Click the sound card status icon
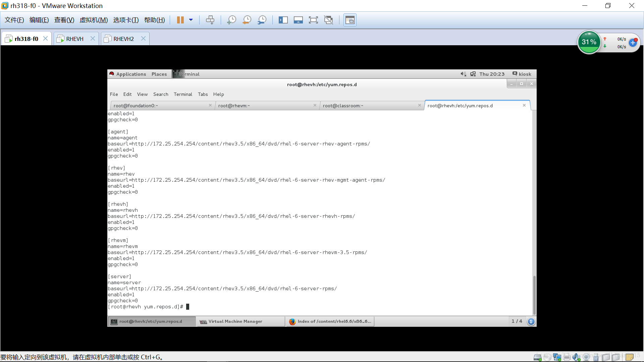This screenshot has height=362, width=644. coord(577,357)
